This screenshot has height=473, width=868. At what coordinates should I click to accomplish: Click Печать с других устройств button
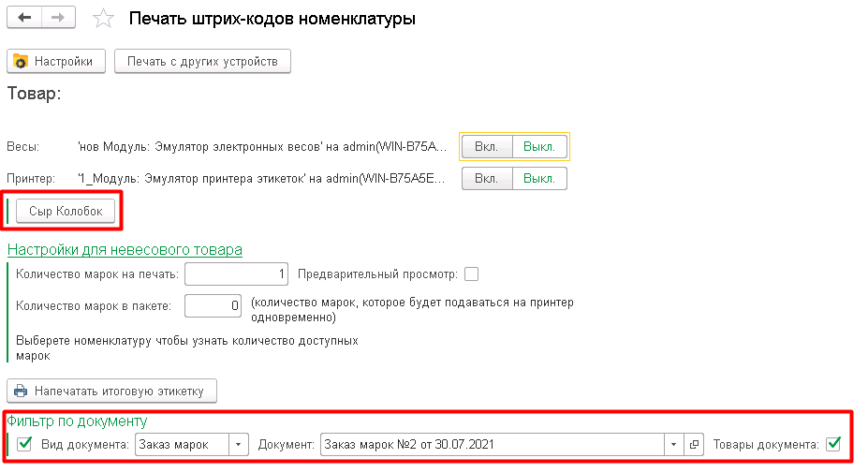[x=202, y=62]
